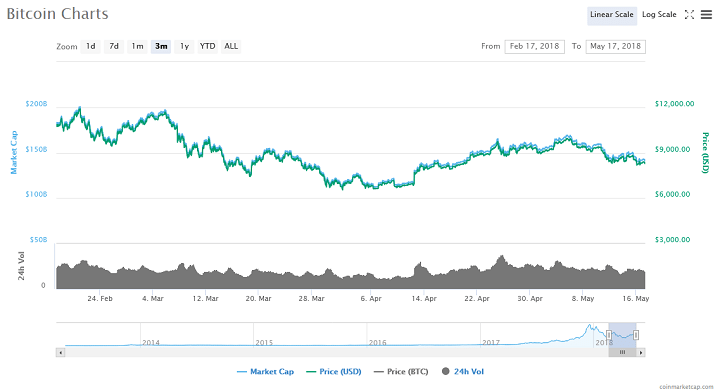Switch to Linear Scale
720x392 pixels.
pyautogui.click(x=612, y=15)
